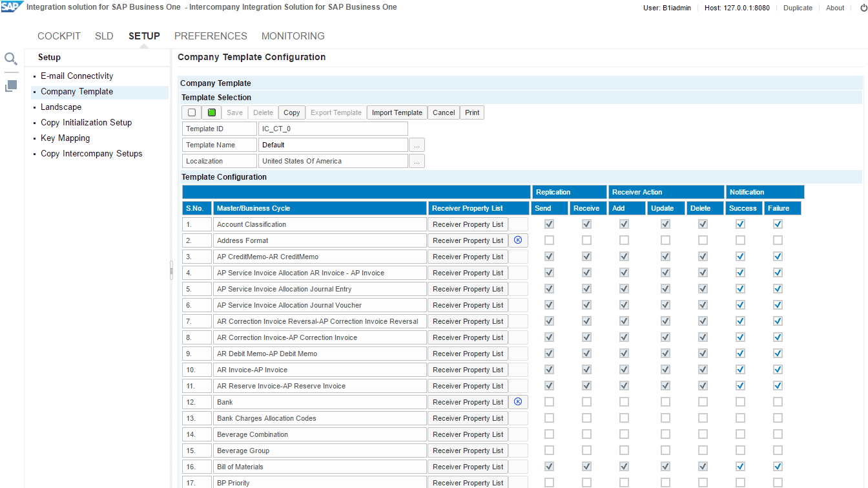Open the PREFERENCES tab
The width and height of the screenshot is (868, 488).
[211, 36]
